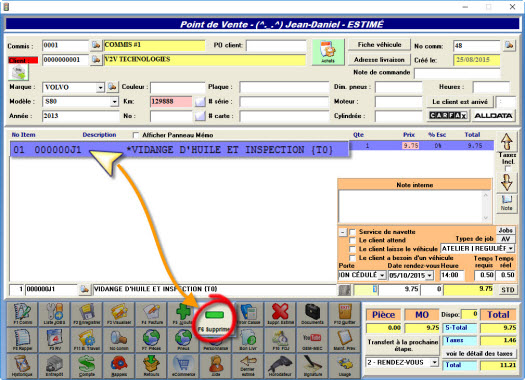This screenshot has width=525, height=380.
Task: Click the F8 Rappel icon
Action: (22, 340)
